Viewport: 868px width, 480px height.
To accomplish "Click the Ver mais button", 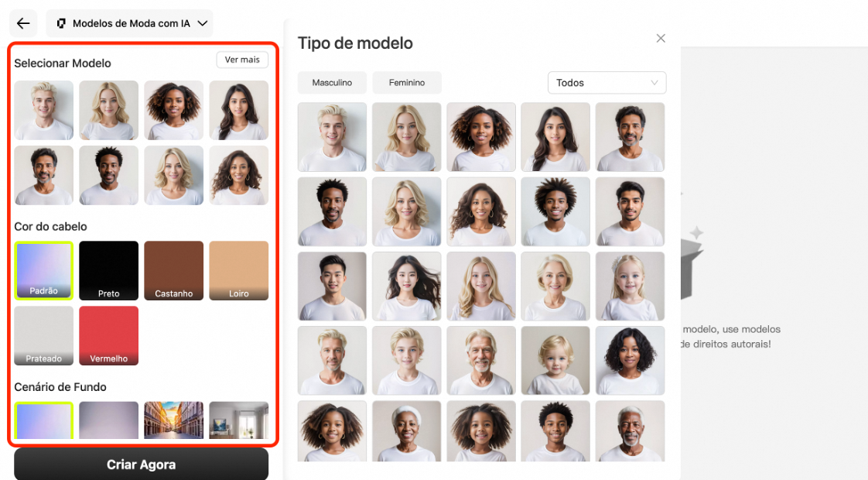I will point(242,60).
